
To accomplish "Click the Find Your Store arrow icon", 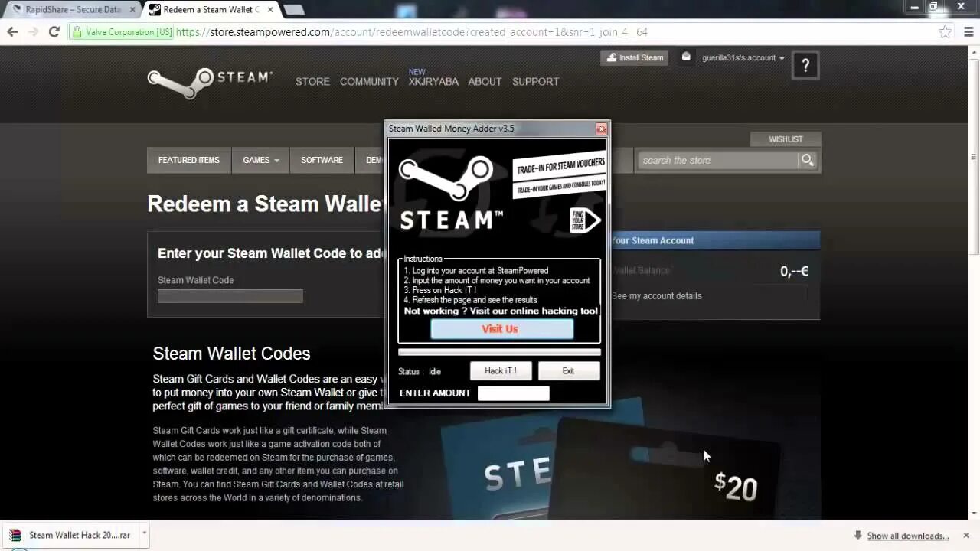I will click(586, 220).
